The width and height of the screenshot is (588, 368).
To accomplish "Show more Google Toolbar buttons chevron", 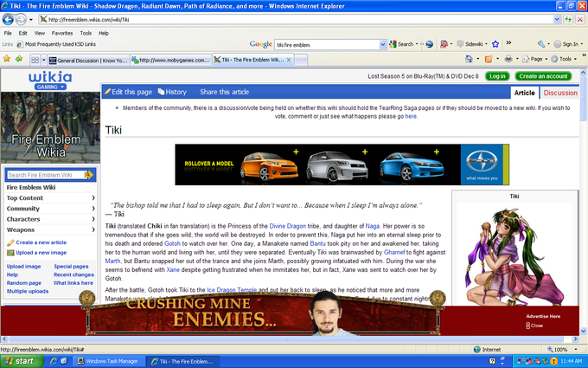I will (x=508, y=42).
